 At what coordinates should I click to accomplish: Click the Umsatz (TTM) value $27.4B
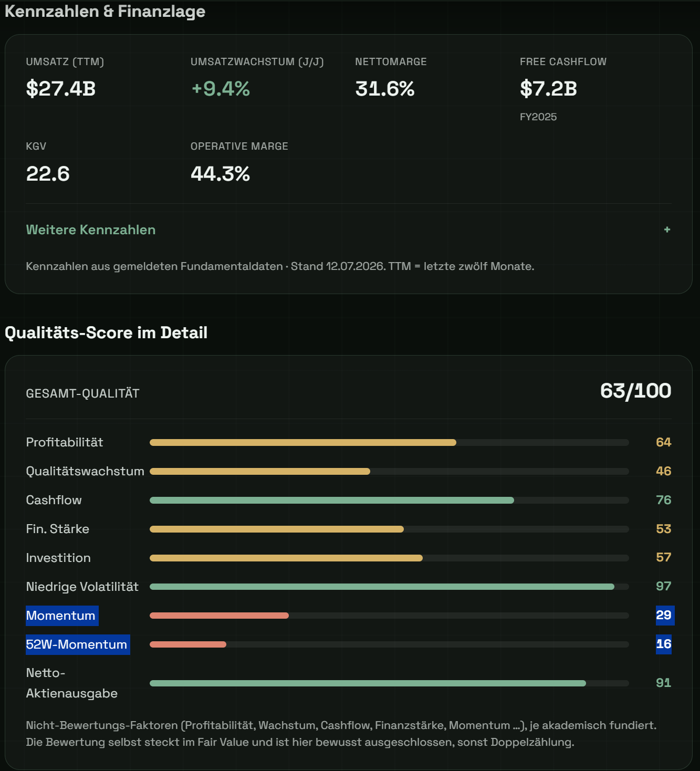pyautogui.click(x=61, y=89)
